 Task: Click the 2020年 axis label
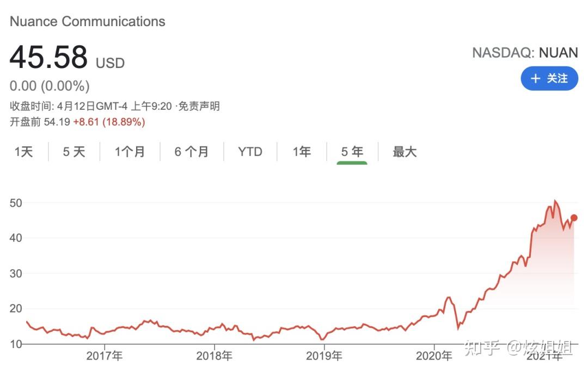tap(434, 356)
